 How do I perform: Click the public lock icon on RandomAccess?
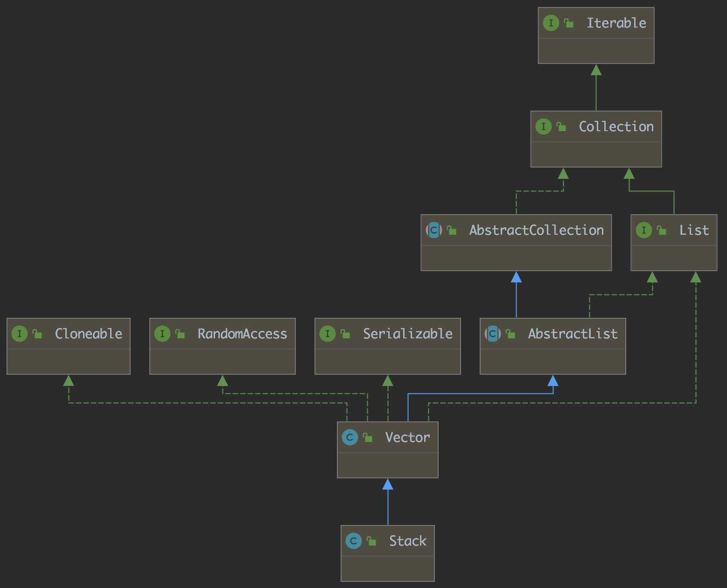180,334
